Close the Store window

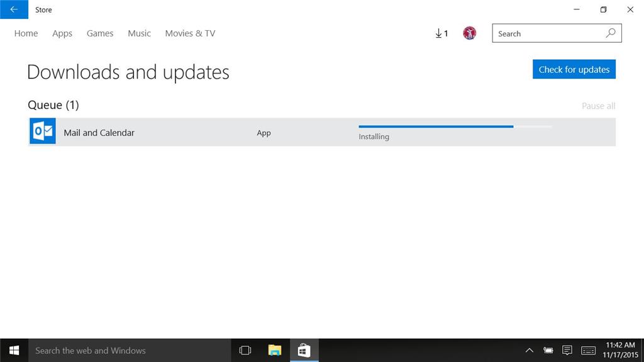630,9
